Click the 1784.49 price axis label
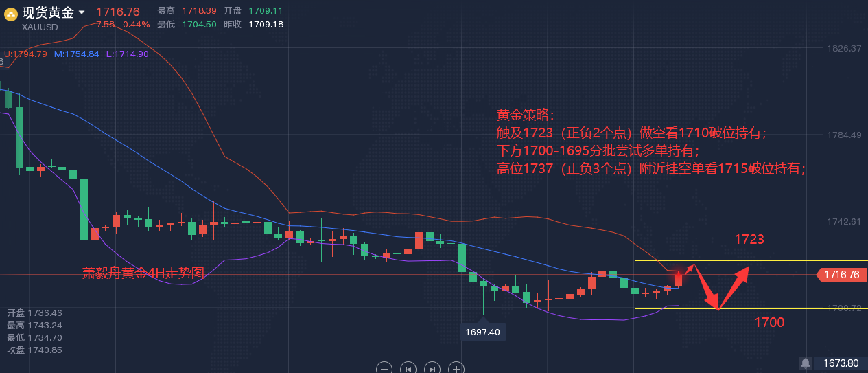This screenshot has width=868, height=373. coord(844,135)
